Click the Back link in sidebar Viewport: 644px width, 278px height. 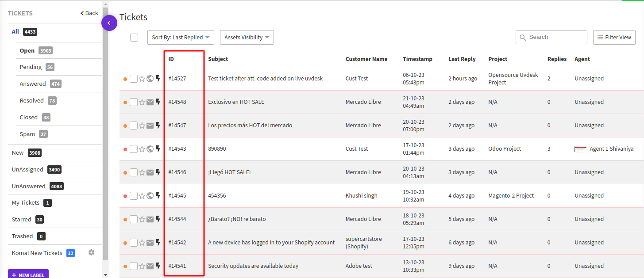tap(89, 13)
